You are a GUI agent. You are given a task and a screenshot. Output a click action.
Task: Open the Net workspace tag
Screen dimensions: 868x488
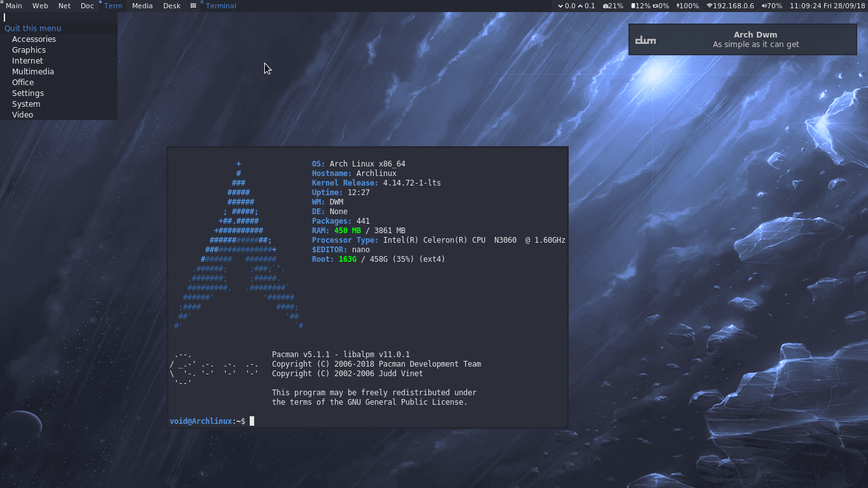[64, 6]
